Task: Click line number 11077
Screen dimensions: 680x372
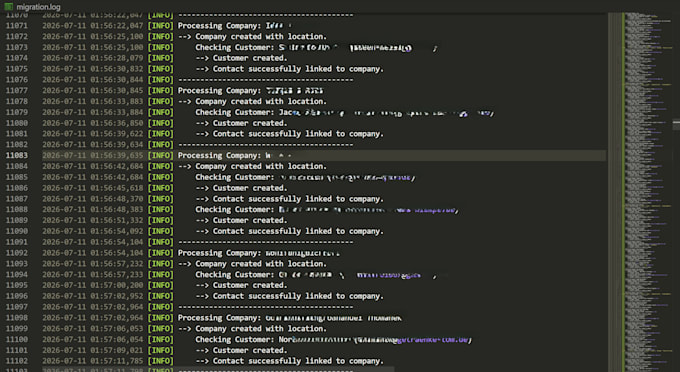Action: pyautogui.click(x=16, y=91)
